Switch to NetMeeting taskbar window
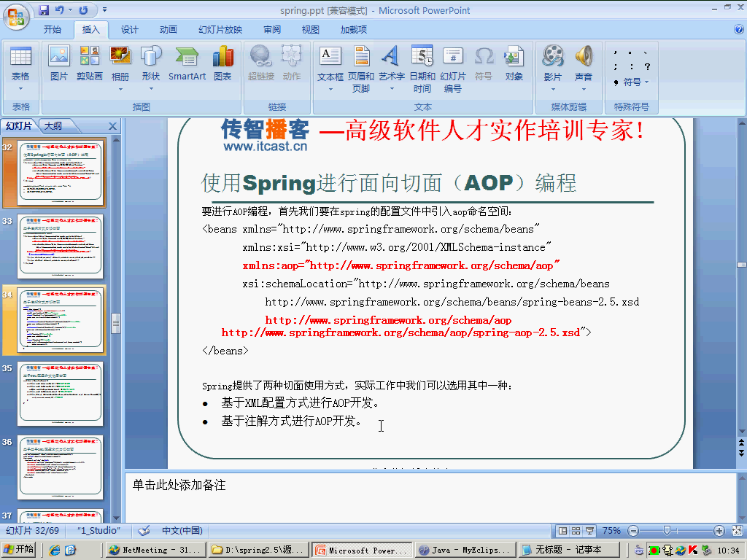747x560 pixels. coord(155,550)
